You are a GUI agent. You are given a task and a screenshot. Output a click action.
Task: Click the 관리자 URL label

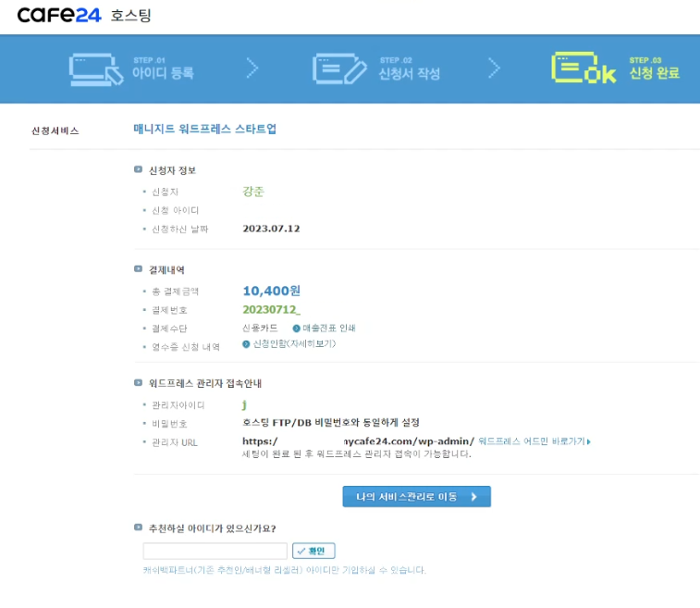pyautogui.click(x=175, y=442)
